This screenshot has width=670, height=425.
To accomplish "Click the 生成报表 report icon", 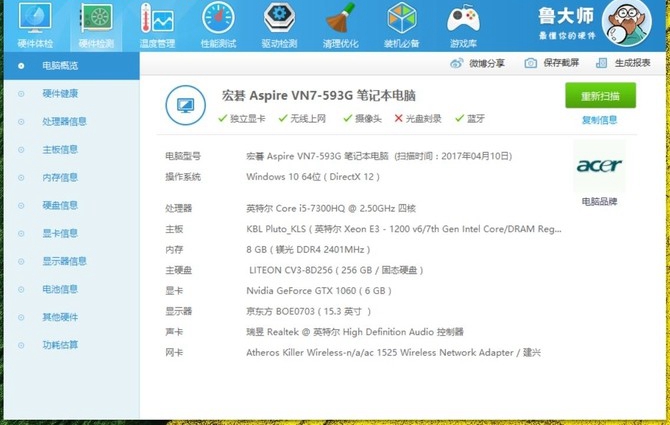I will [x=601, y=63].
